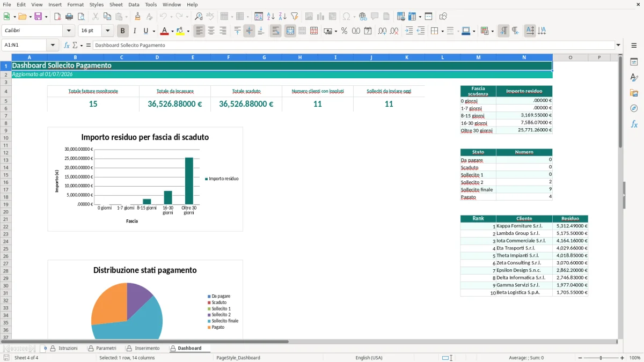644x362 pixels.
Task: Open the sidebar Properties panel icon
Action: (x=634, y=62)
